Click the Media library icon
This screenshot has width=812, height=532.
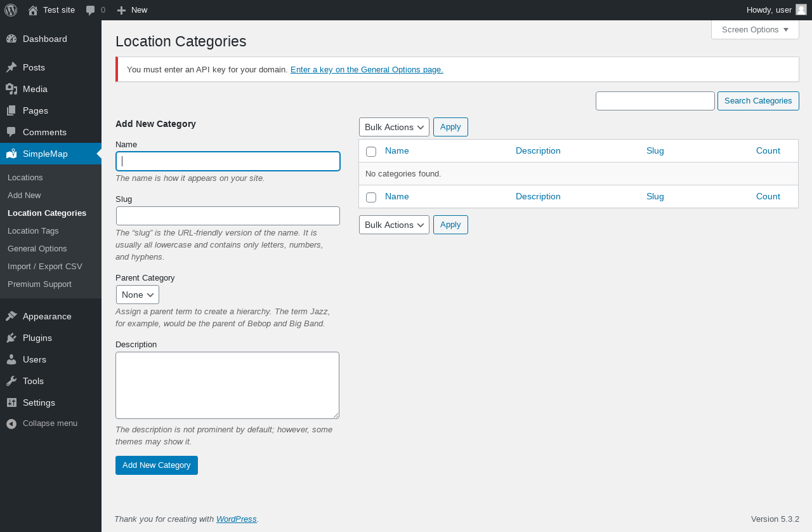(11, 89)
